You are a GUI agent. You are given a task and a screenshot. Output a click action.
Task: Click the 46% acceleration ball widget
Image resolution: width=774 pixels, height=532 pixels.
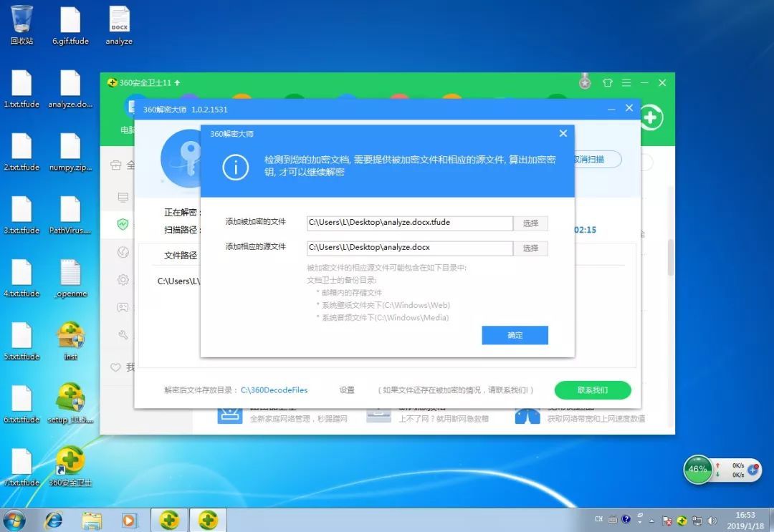tap(697, 469)
